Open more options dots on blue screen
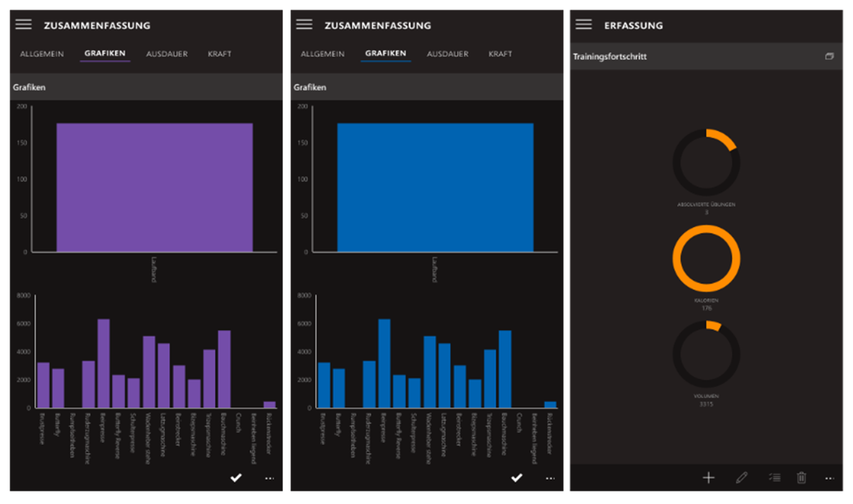This screenshot has height=504, width=853. click(x=550, y=478)
